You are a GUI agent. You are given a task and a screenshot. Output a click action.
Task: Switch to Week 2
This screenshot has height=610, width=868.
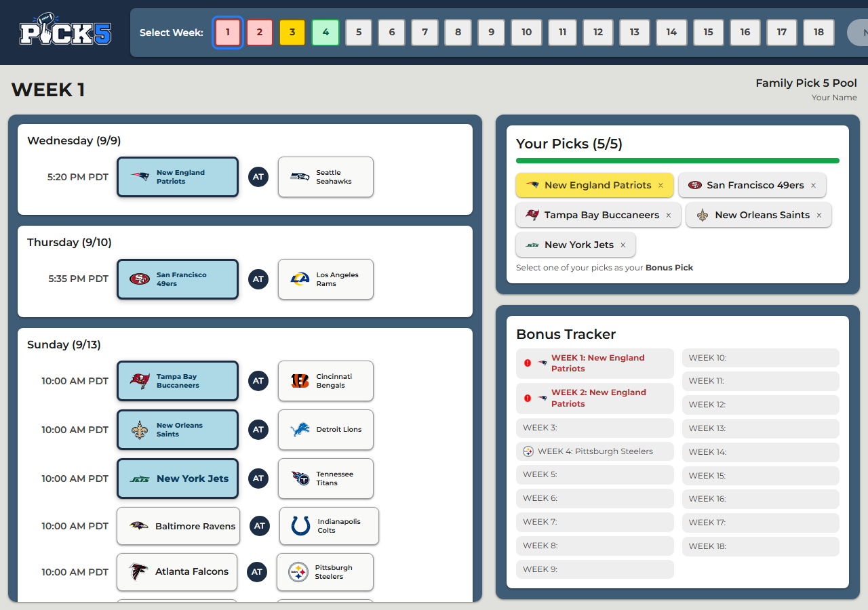260,33
